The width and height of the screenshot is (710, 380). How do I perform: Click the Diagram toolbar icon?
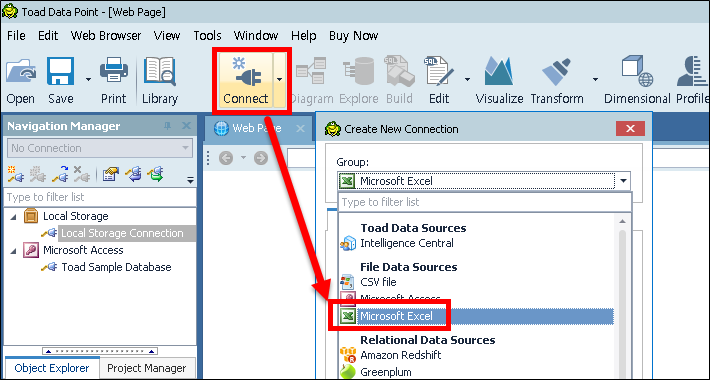coord(311,72)
